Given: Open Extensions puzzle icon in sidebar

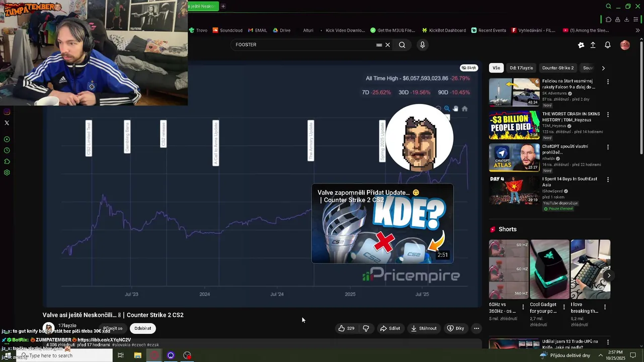Looking at the screenshot, I should point(7,161).
